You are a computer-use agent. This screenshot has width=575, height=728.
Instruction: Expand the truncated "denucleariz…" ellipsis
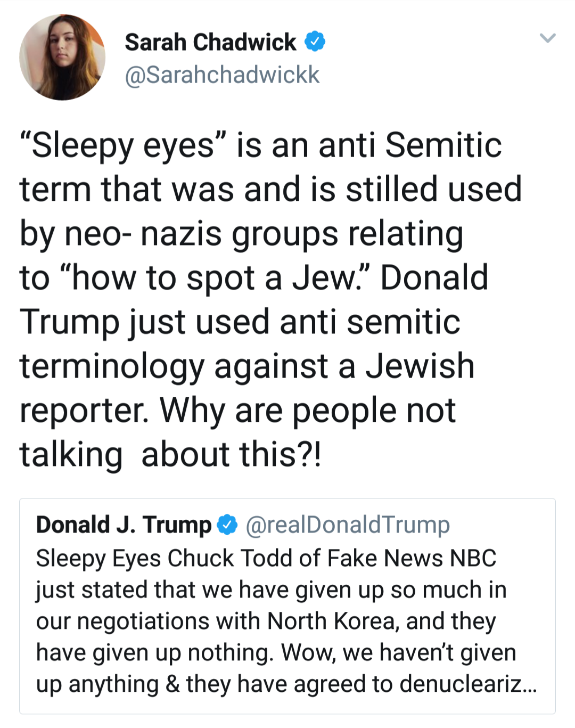click(x=530, y=685)
